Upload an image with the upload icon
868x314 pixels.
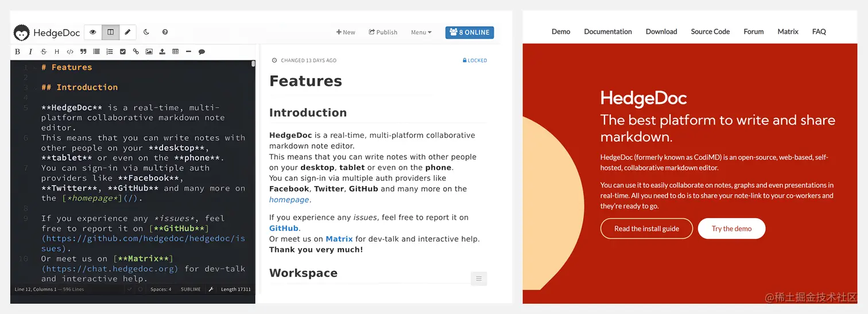[162, 52]
